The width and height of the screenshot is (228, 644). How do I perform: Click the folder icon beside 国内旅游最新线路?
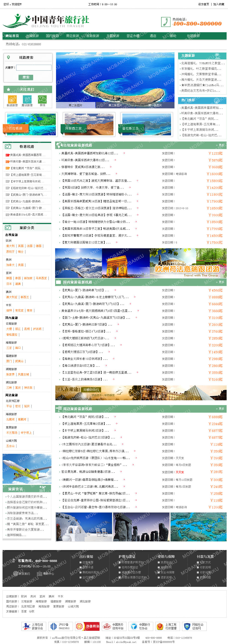pos(59,282)
